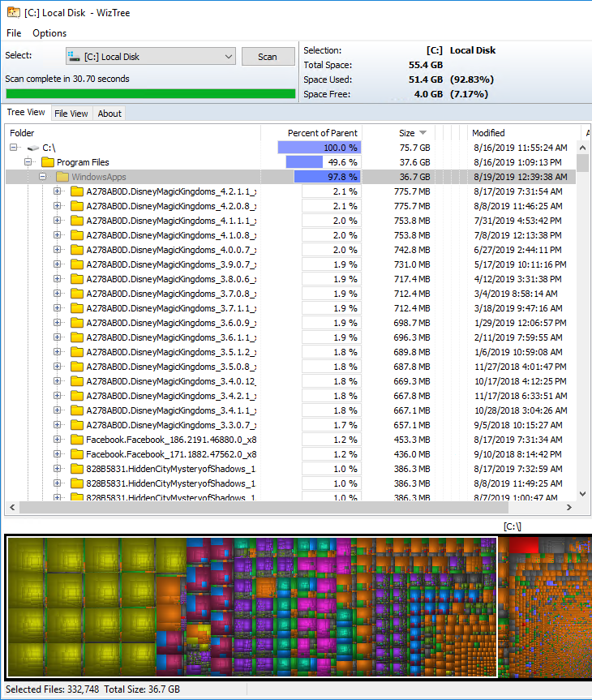The image size is (592, 700).
Task: Click the Scan button
Action: pos(268,57)
